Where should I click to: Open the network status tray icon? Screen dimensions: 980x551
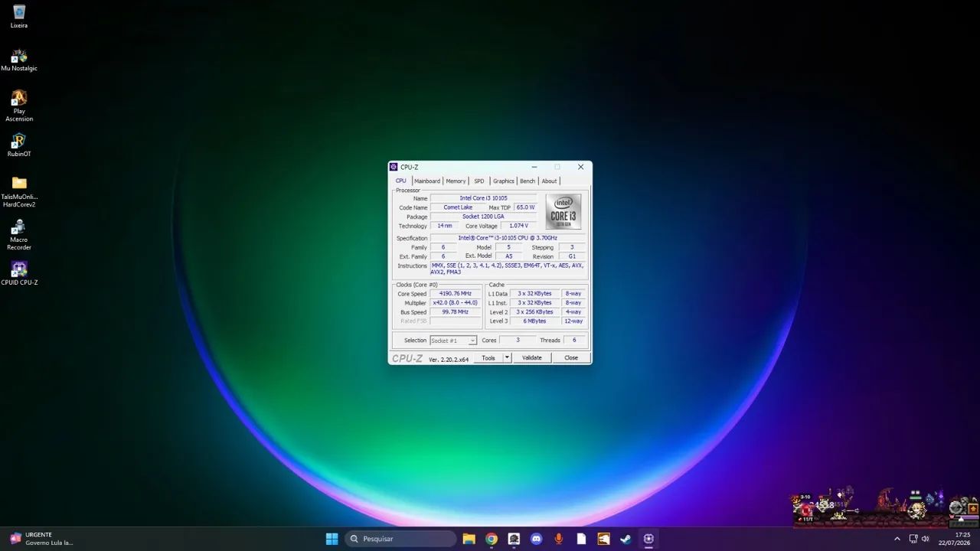tap(913, 539)
